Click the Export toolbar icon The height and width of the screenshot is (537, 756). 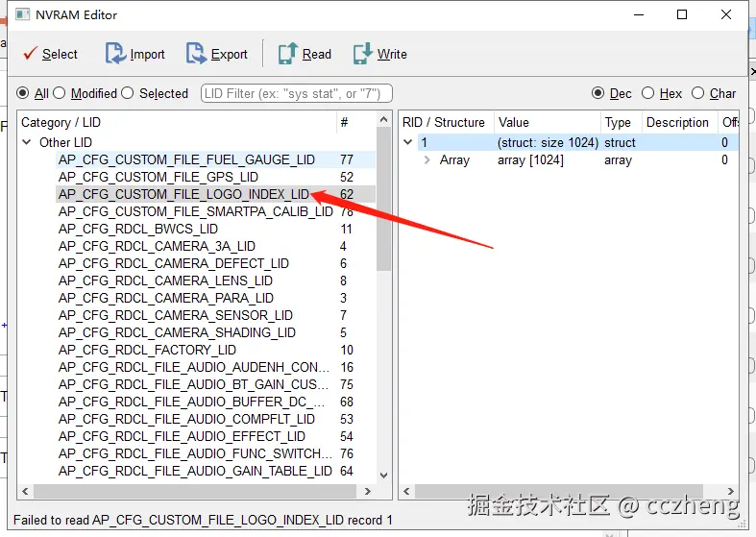coord(196,53)
